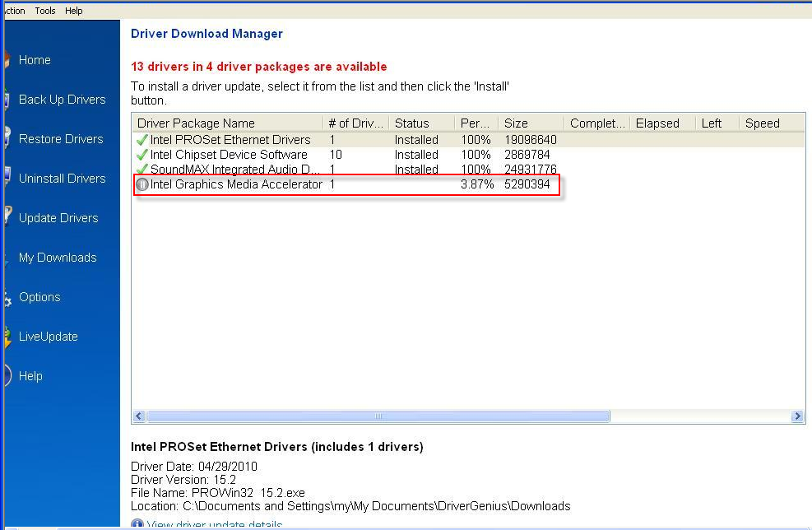Image resolution: width=812 pixels, height=530 pixels.
Task: Select Intel PROSet Ethernet Drivers row
Action: click(x=468, y=140)
